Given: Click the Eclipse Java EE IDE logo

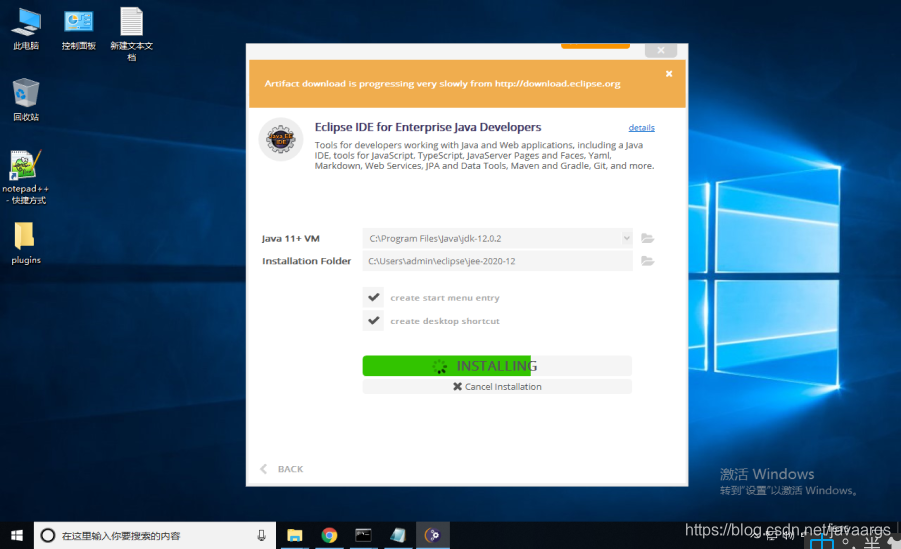Looking at the screenshot, I should click(x=280, y=139).
